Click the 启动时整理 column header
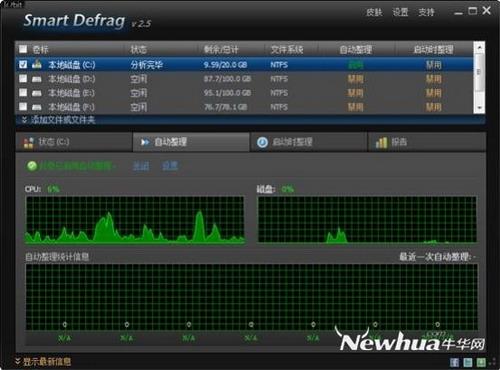The image size is (500, 370). (433, 50)
